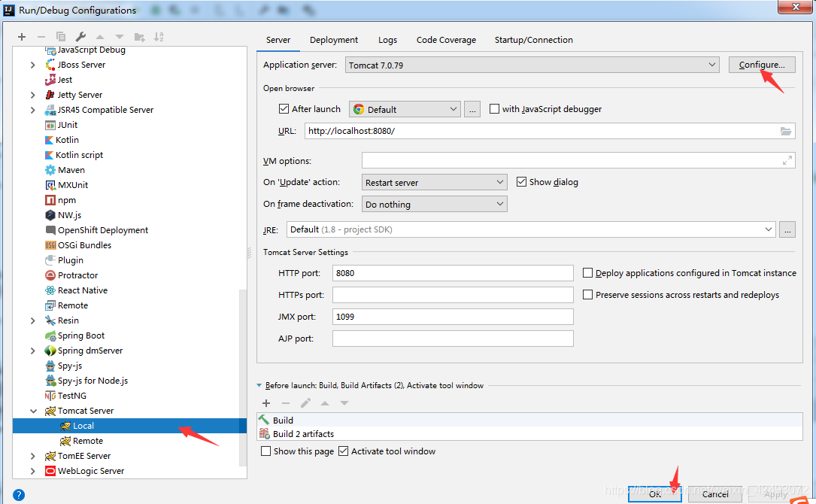
Task: Select the TestNG icon
Action: coord(50,396)
